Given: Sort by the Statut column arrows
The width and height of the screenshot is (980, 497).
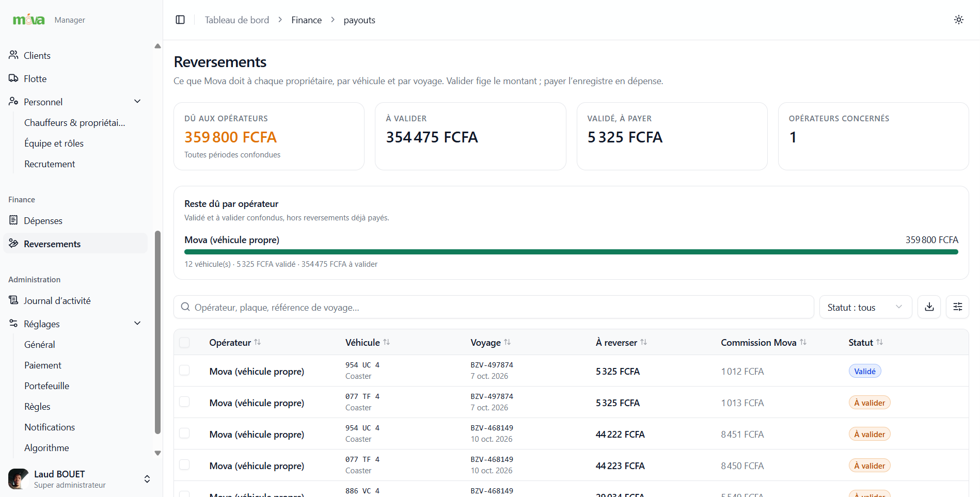Looking at the screenshot, I should (x=880, y=342).
